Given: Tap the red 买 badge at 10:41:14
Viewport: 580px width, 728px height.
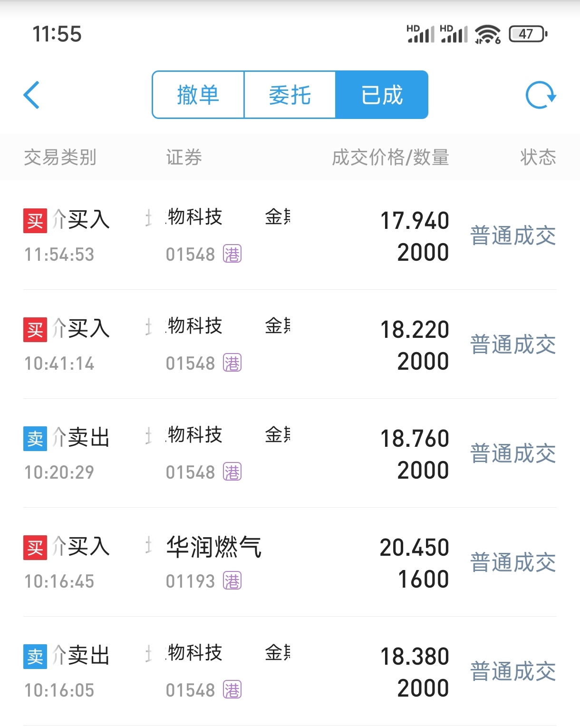Looking at the screenshot, I should click(35, 330).
